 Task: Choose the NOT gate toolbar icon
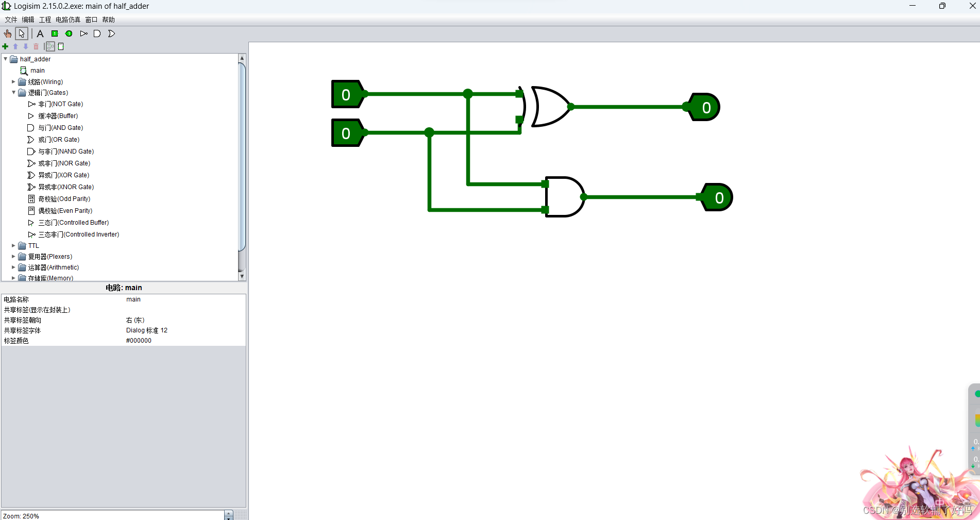pos(83,33)
